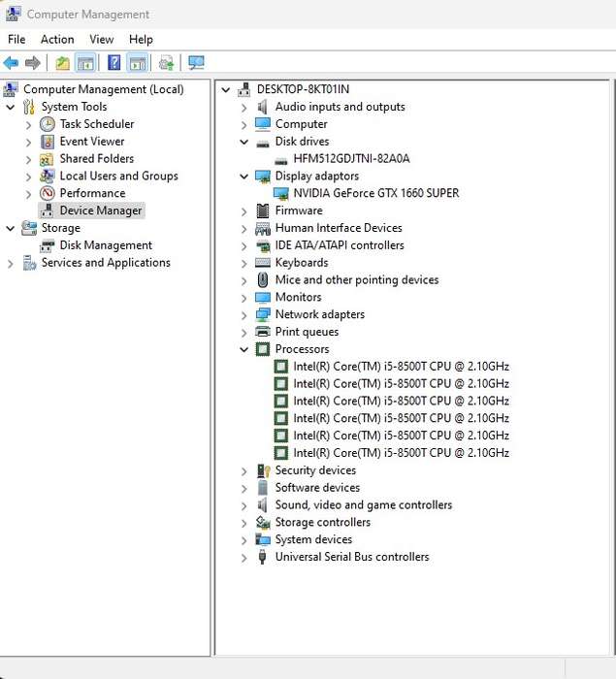This screenshot has height=679, width=616.
Task: Open the File menu
Action: pos(16,40)
